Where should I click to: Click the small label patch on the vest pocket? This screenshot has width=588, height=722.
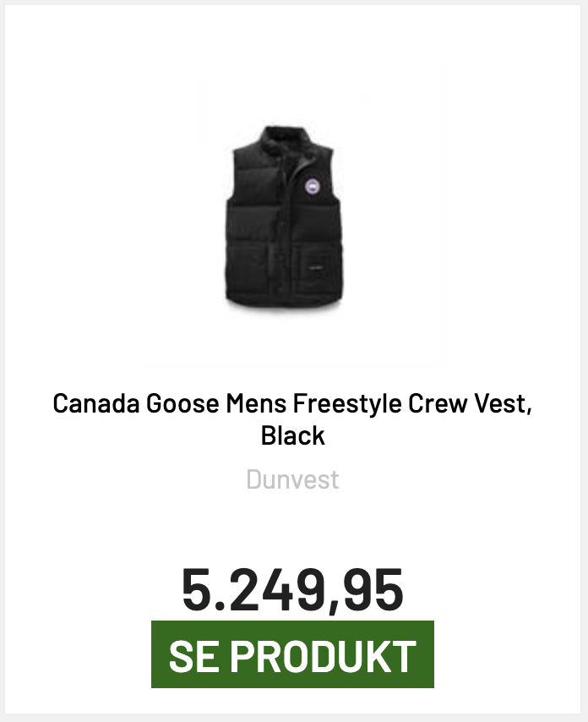(314, 269)
